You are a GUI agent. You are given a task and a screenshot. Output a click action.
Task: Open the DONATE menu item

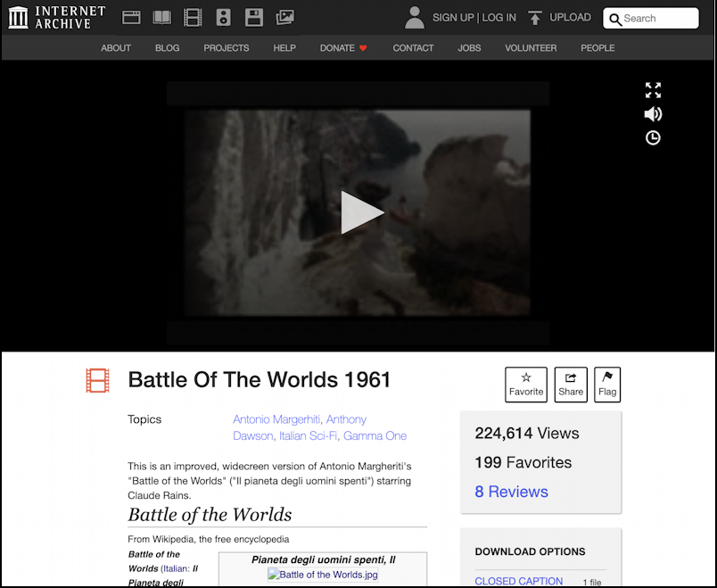pyautogui.click(x=343, y=48)
